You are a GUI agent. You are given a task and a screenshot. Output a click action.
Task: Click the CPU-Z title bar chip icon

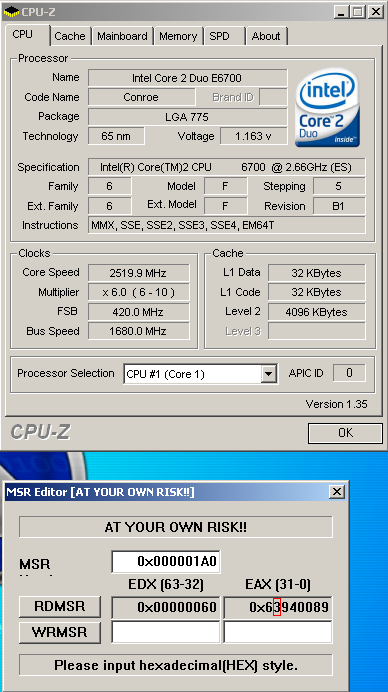point(11,11)
